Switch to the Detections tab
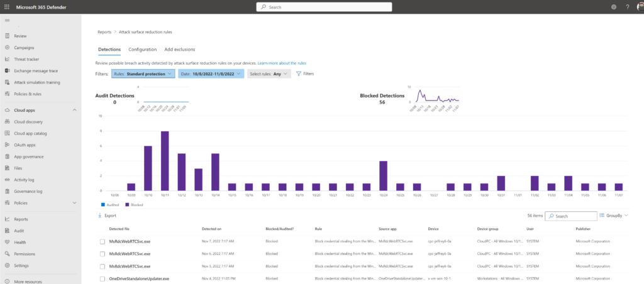The width and height of the screenshot is (644, 284). point(109,49)
